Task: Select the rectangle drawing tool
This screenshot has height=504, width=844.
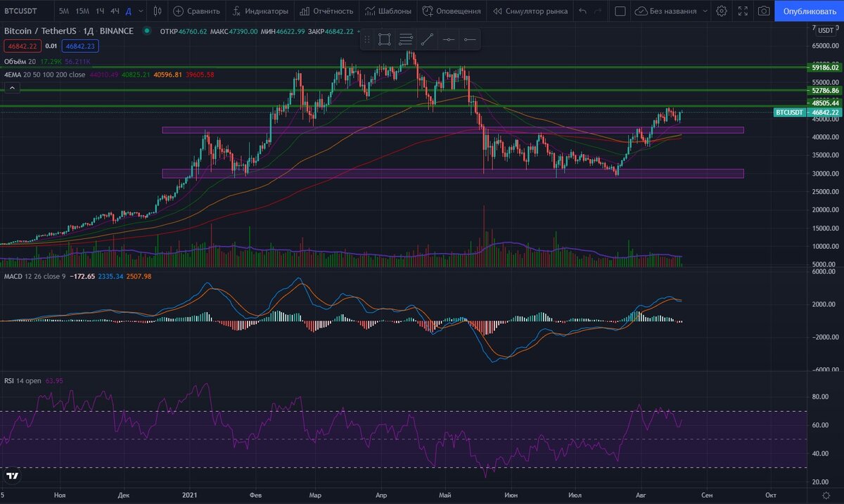Action: click(385, 39)
